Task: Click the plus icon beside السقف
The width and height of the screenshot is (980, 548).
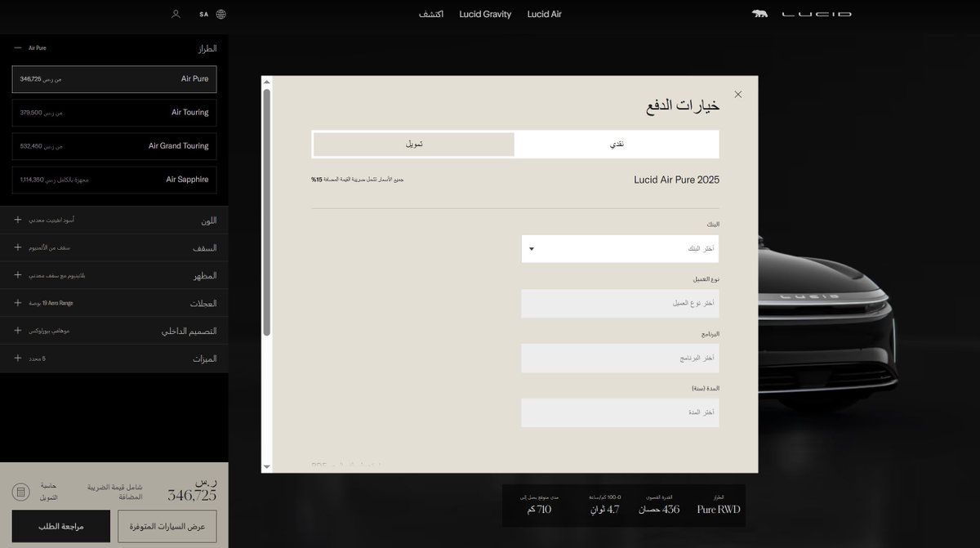Action: pos(18,247)
